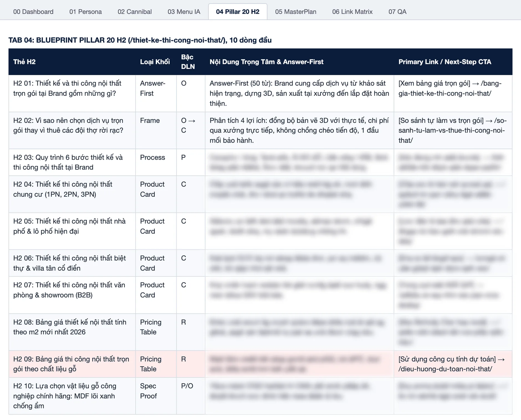Click 'Product Card' in the H2 06 row
The image size is (521, 420).
(156, 263)
